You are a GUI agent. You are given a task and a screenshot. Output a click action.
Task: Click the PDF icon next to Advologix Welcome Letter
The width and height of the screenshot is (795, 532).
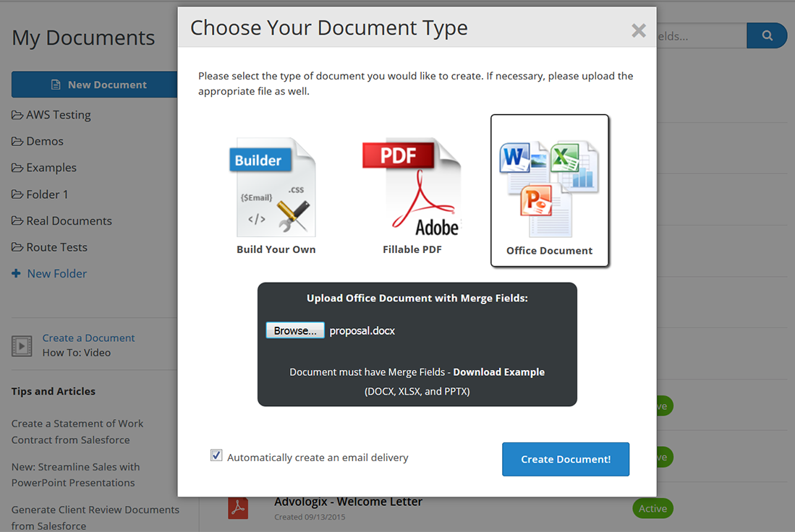click(238, 507)
